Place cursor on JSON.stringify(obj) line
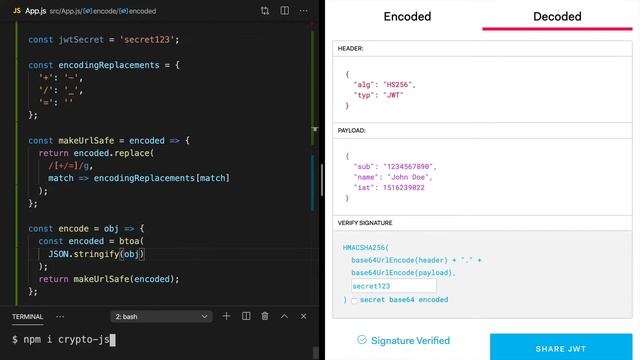Screen dimensions: 640x360 [96, 254]
